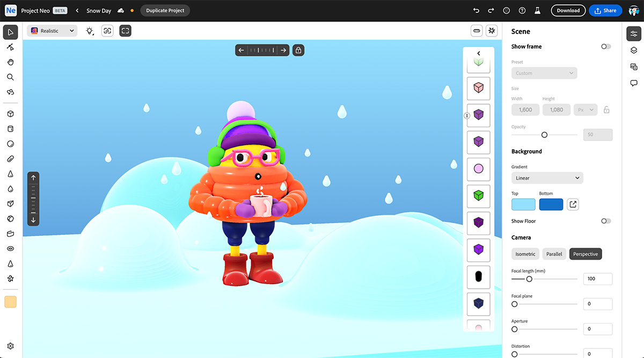Select the Hand pan tool
The width and height of the screenshot is (644, 358).
point(10,62)
